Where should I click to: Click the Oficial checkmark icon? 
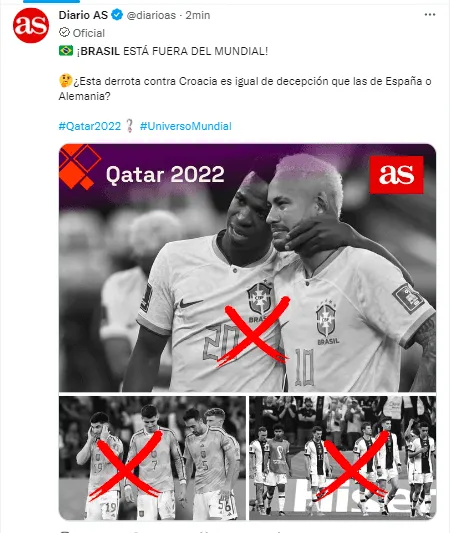(64, 33)
